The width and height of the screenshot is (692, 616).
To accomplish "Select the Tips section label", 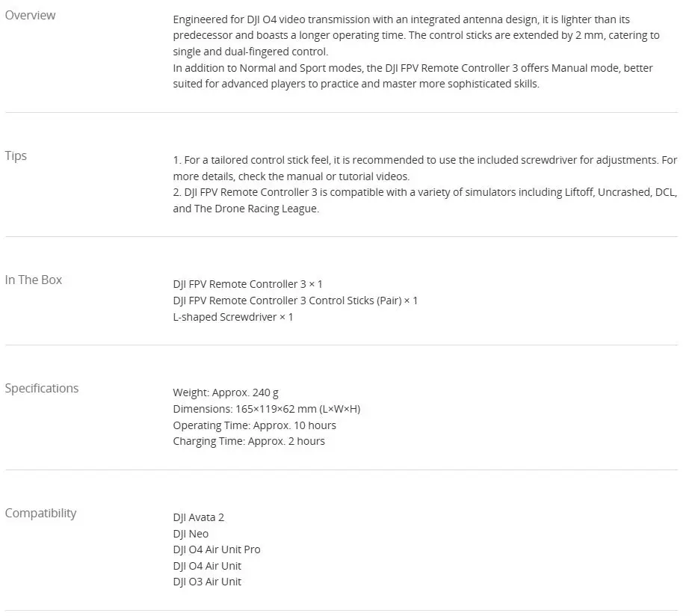I will click(16, 155).
